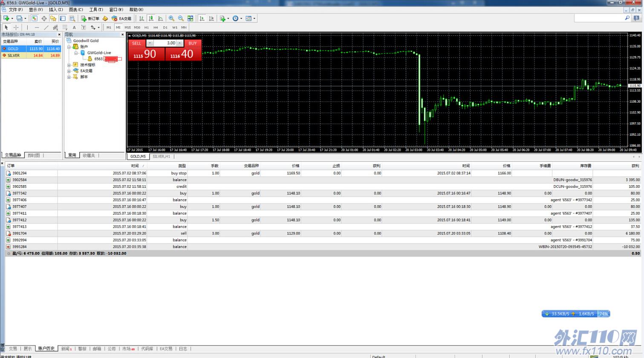Viewport: 644px width, 358px height.
Task: Toggle the Data Window crosshair-circle icon
Action: point(44,18)
